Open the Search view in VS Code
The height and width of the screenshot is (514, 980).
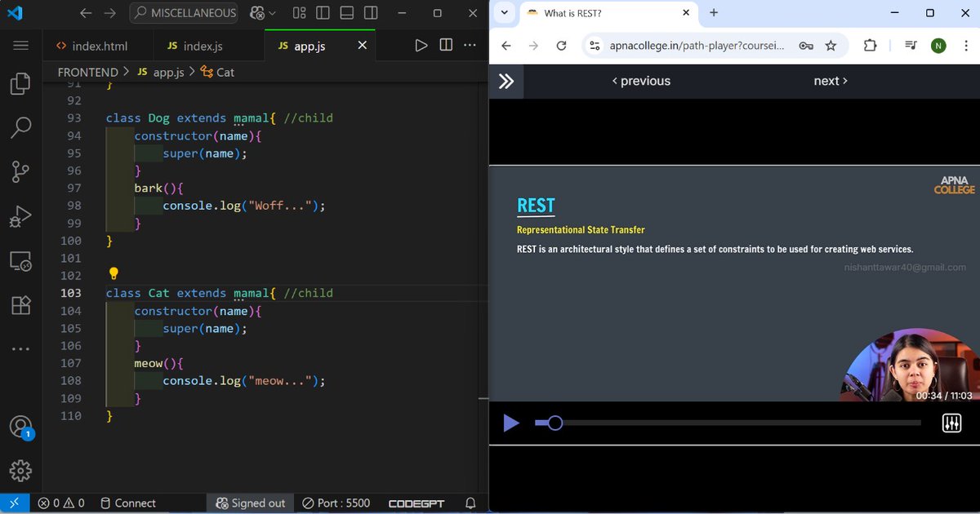20,127
